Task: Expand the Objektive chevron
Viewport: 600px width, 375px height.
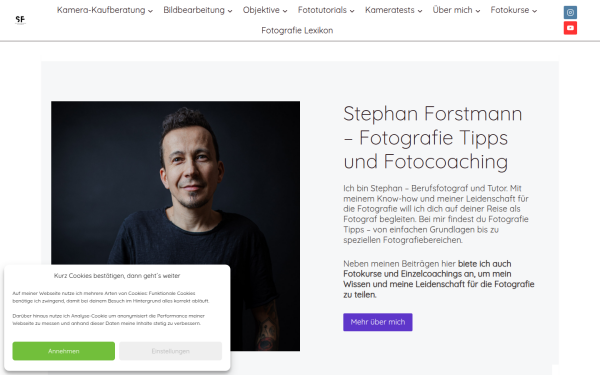Action: coord(285,11)
